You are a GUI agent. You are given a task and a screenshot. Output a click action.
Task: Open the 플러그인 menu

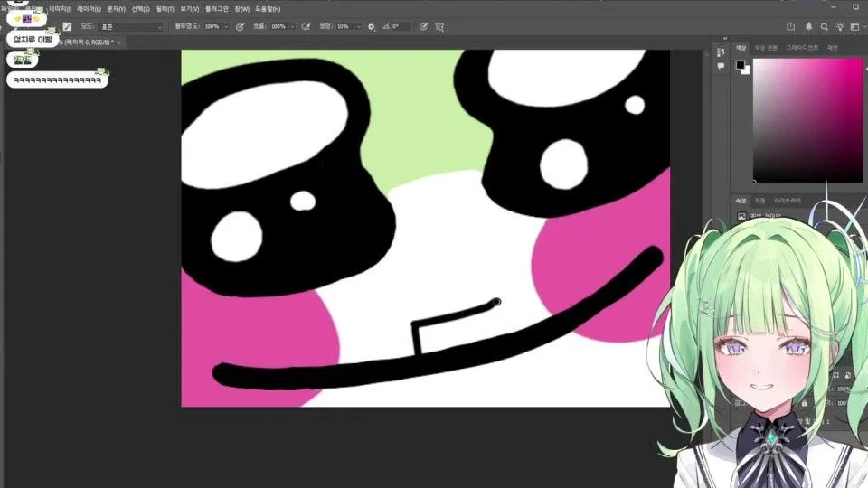216,9
